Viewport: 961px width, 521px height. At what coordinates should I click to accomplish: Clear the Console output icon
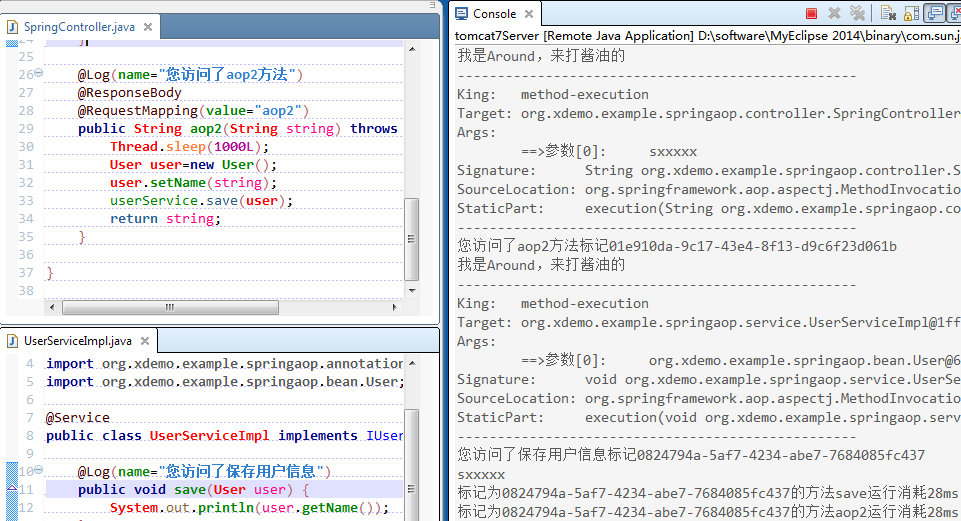tap(888, 13)
